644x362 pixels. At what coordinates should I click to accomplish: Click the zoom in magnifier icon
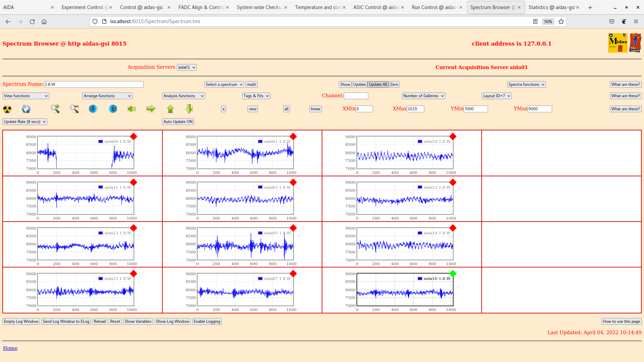point(55,109)
